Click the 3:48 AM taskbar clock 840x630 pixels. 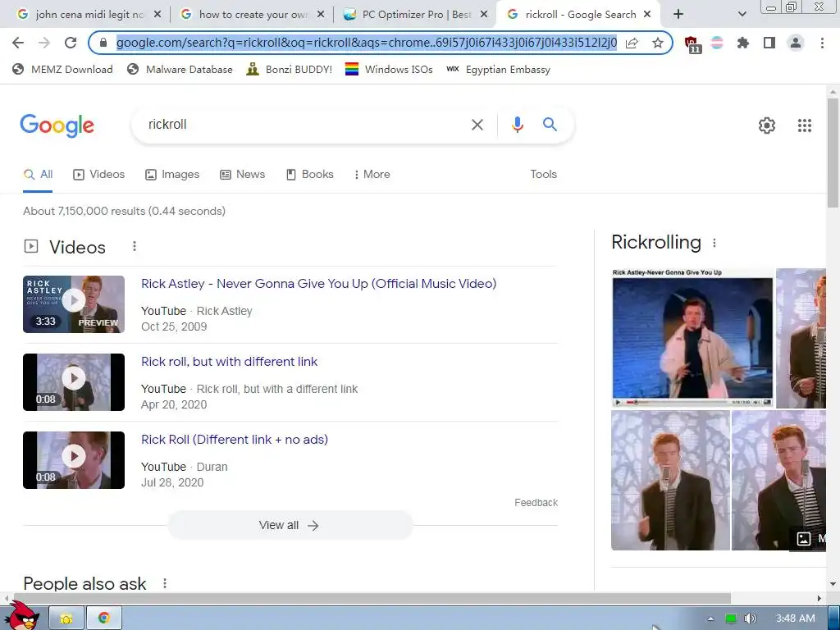pos(796,619)
